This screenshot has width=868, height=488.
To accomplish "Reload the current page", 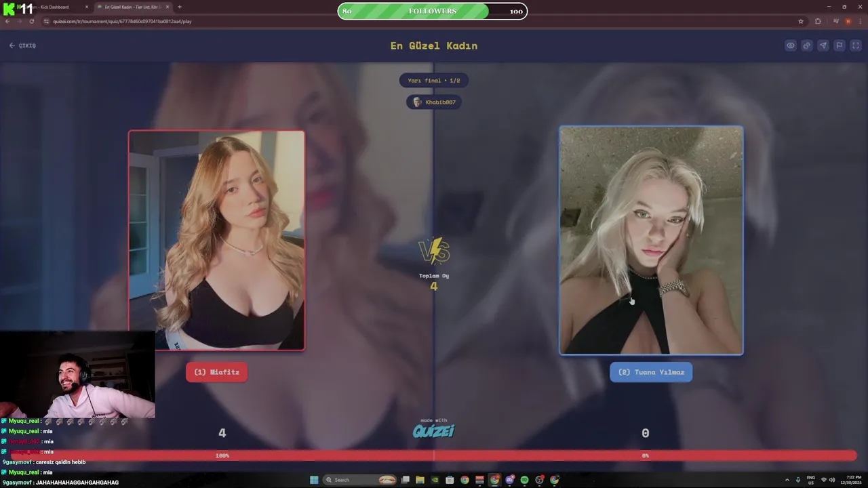I will tap(31, 21).
